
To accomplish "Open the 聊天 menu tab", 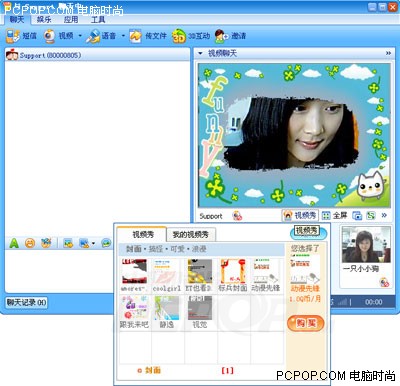I will [x=17, y=19].
